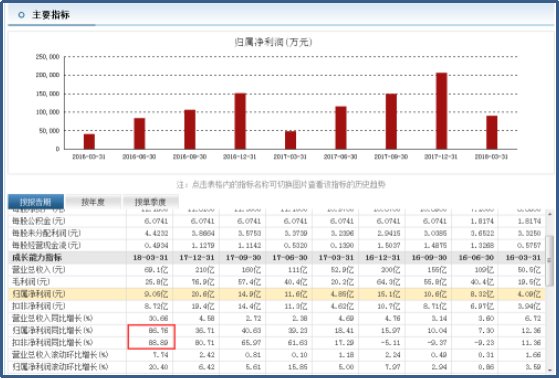Switch to the 按年度 tab

point(93,202)
